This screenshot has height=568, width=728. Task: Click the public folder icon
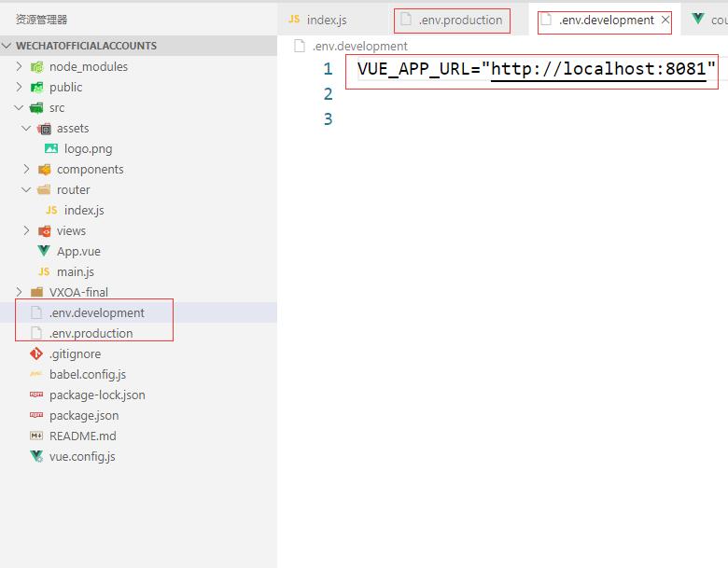tap(37, 88)
